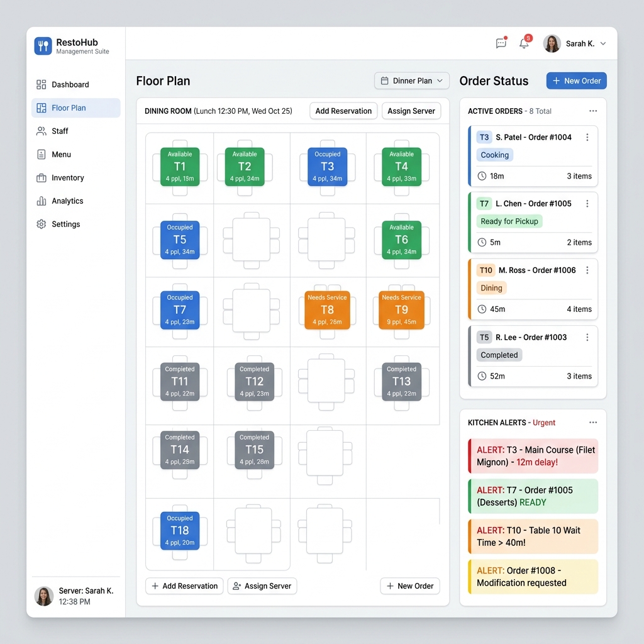This screenshot has height=644, width=644.
Task: Click Assign Server in the dining room header
Action: [x=411, y=111]
